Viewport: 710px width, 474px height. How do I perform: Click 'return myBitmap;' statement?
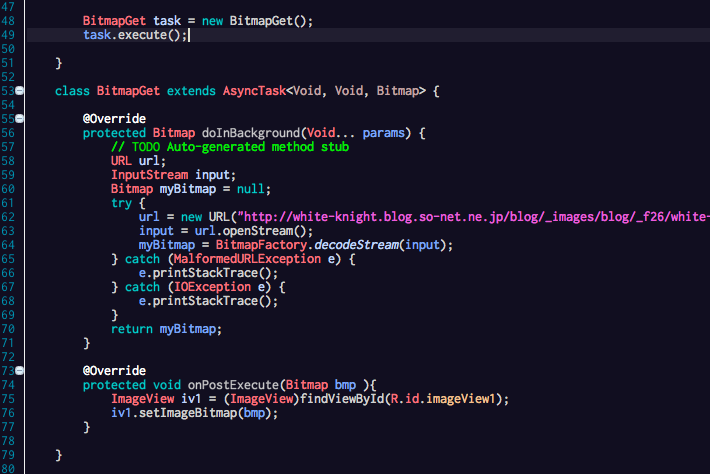pos(166,329)
